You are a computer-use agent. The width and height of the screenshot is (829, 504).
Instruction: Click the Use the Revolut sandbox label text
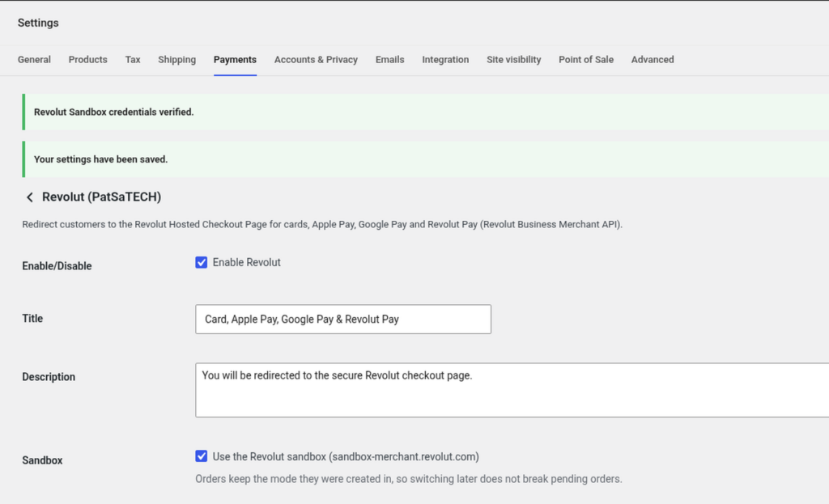pyautogui.click(x=346, y=456)
